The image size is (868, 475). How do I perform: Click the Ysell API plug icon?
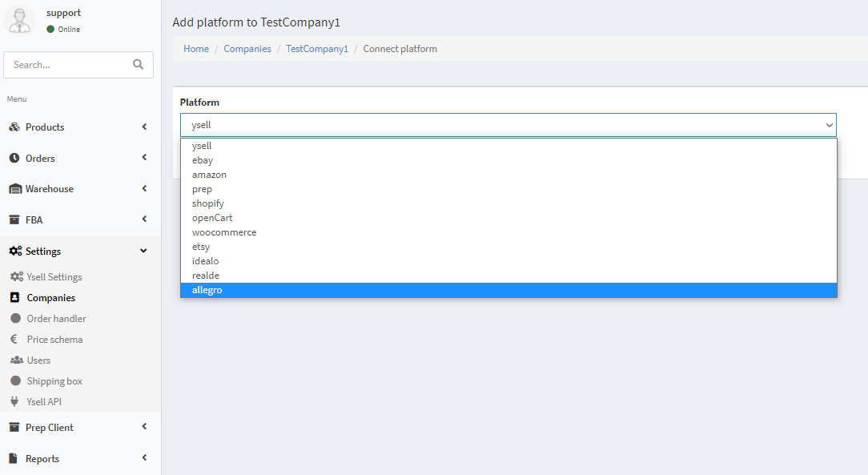14,401
